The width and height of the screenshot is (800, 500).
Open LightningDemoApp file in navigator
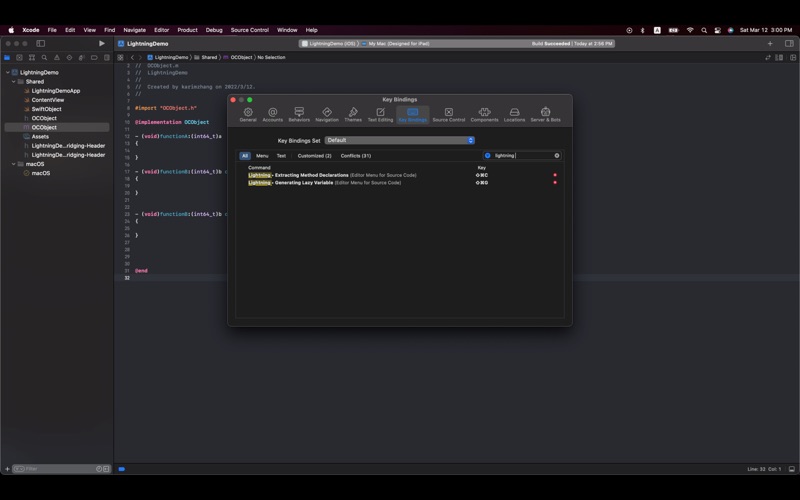56,91
